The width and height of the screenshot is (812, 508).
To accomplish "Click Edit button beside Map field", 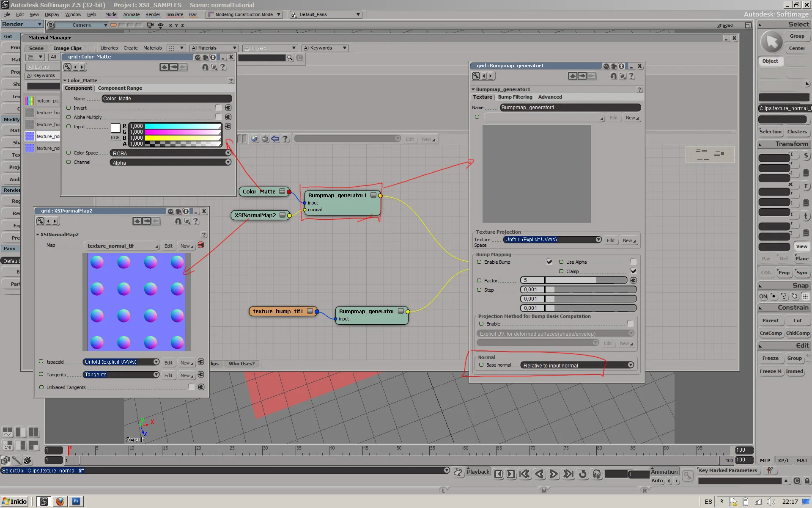I will 168,246.
